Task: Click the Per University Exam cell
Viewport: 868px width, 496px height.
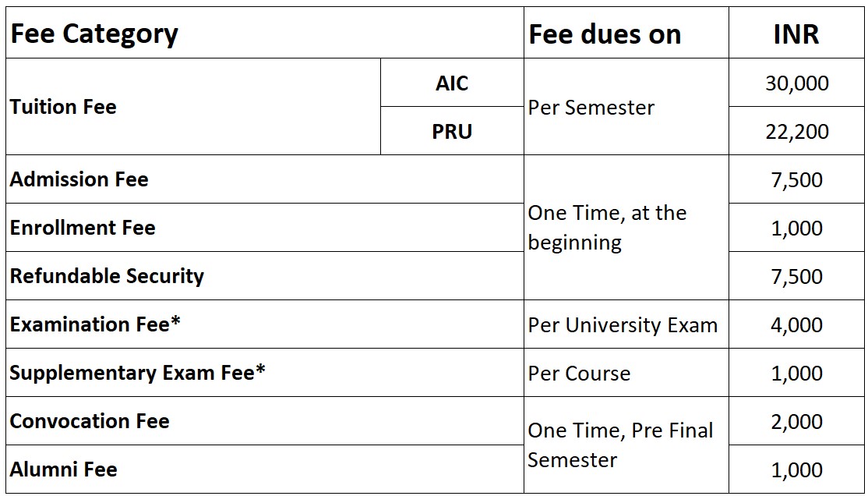Action: 626,324
